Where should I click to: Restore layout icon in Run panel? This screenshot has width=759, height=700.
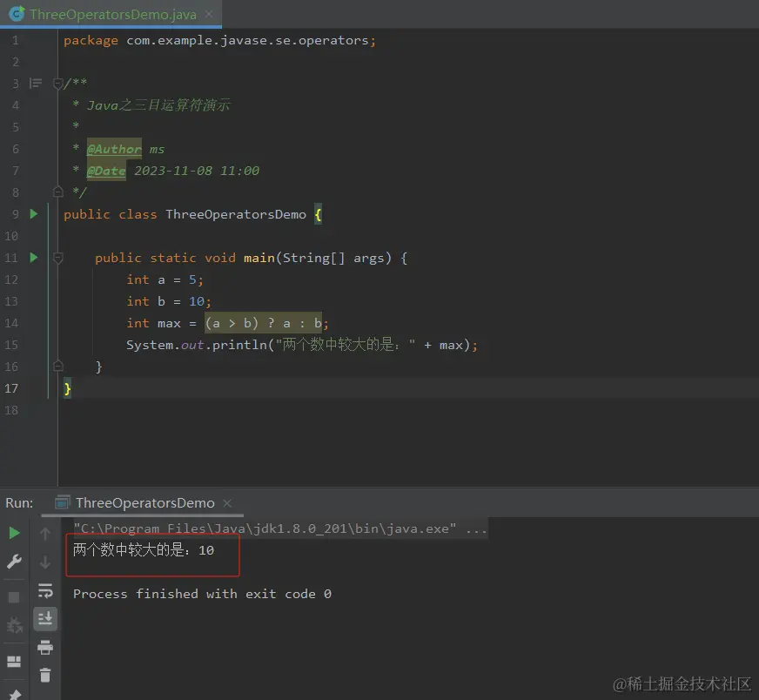click(x=14, y=662)
